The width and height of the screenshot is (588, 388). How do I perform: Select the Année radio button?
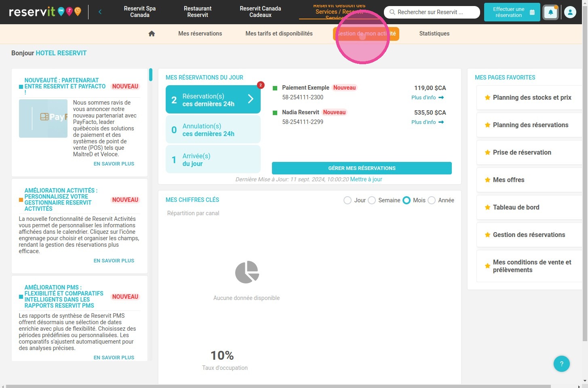coord(432,200)
